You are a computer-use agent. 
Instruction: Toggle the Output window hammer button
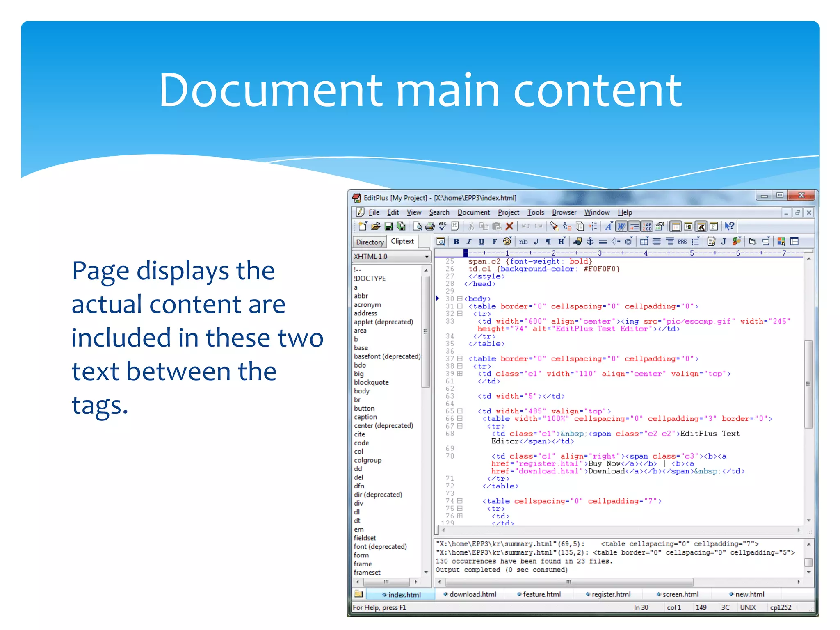pyautogui.click(x=701, y=226)
